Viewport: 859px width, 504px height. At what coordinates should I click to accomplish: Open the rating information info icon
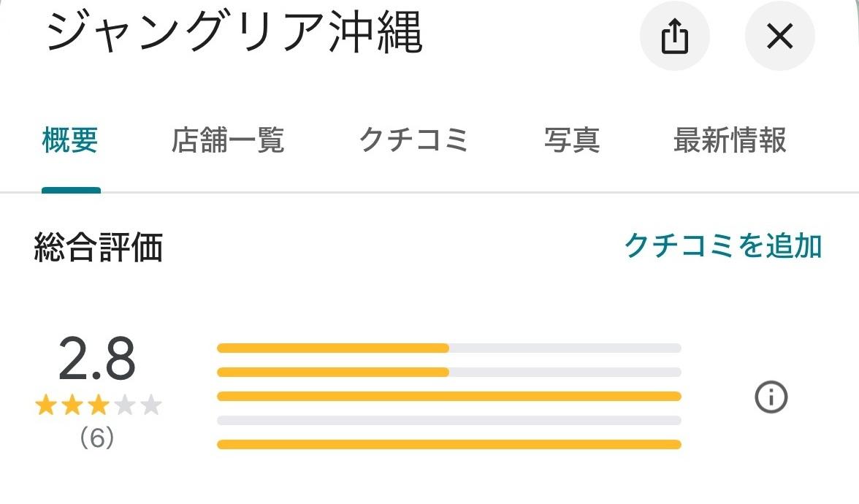click(772, 397)
